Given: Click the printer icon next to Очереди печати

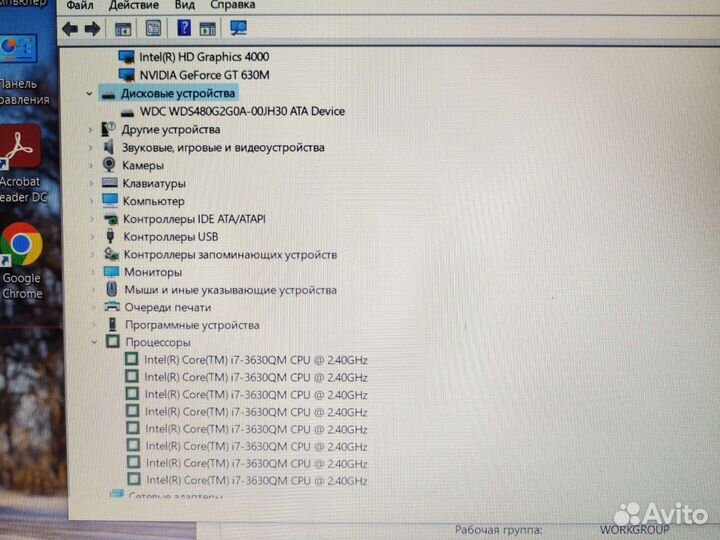Looking at the screenshot, I should [x=112, y=306].
